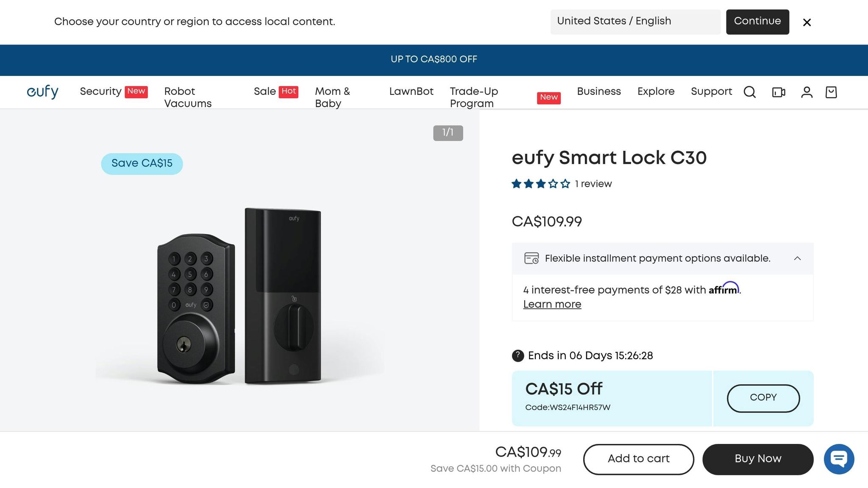Copy the WS24F14HR57W coupon code
Viewport: 868px width, 488px height.
click(x=763, y=398)
